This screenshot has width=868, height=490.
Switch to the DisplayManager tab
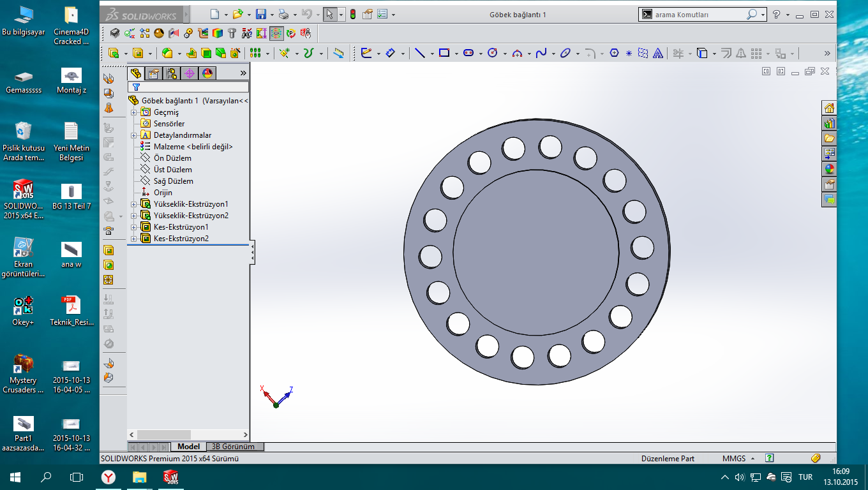tap(207, 73)
